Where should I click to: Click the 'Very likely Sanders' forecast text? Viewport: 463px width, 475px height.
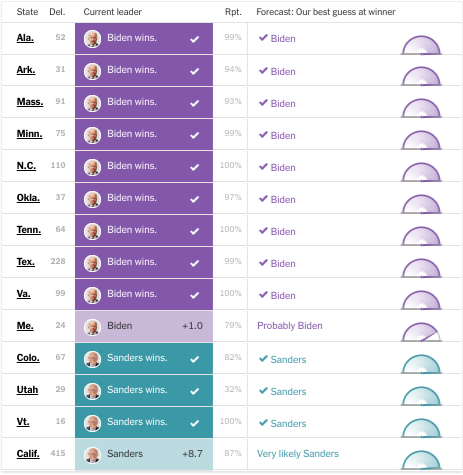pyautogui.click(x=298, y=454)
